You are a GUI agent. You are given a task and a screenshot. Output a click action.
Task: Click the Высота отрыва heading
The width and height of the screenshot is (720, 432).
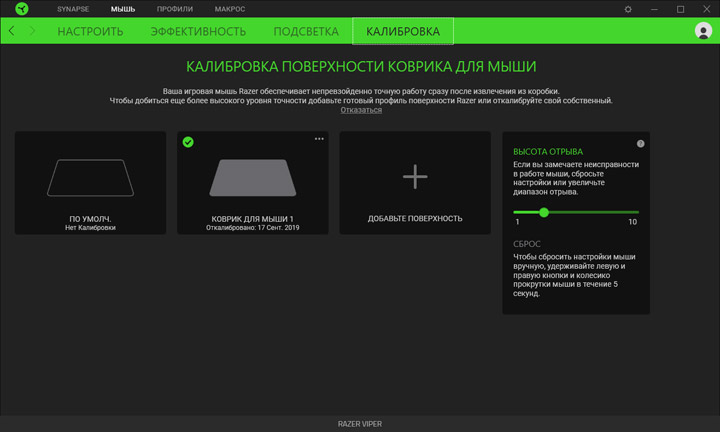[548, 151]
